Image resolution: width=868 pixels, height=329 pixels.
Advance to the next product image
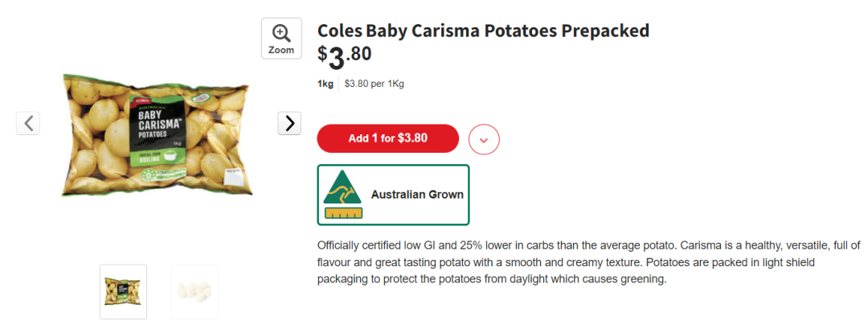pyautogui.click(x=289, y=123)
